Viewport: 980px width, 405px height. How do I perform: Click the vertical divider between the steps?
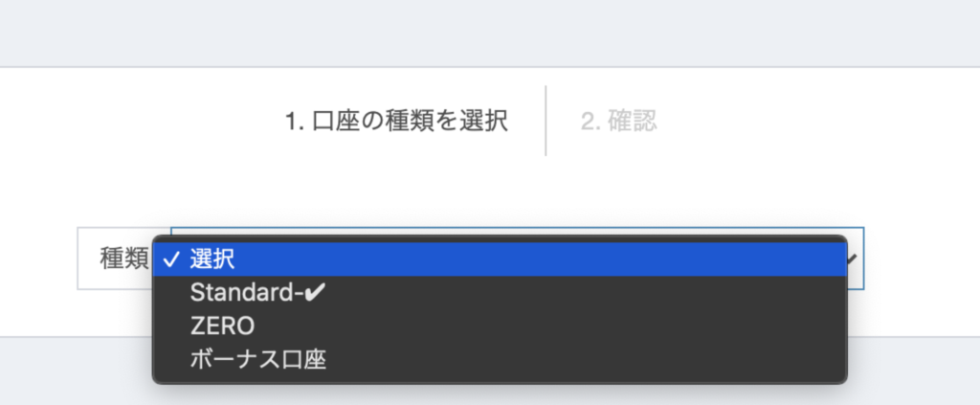point(546,121)
